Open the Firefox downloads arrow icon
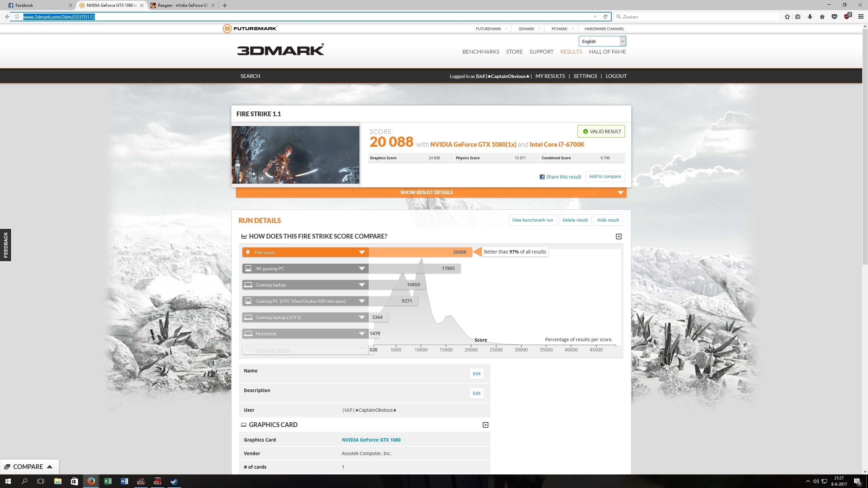868x488 pixels. [x=810, y=17]
